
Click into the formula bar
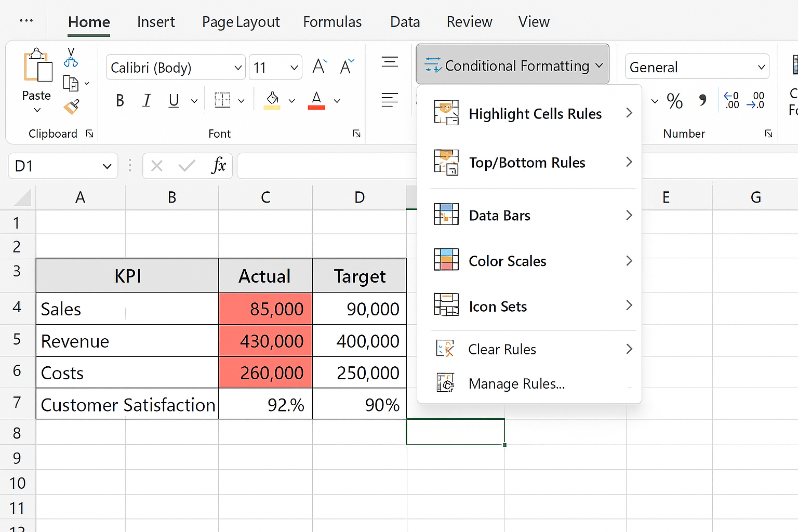327,166
